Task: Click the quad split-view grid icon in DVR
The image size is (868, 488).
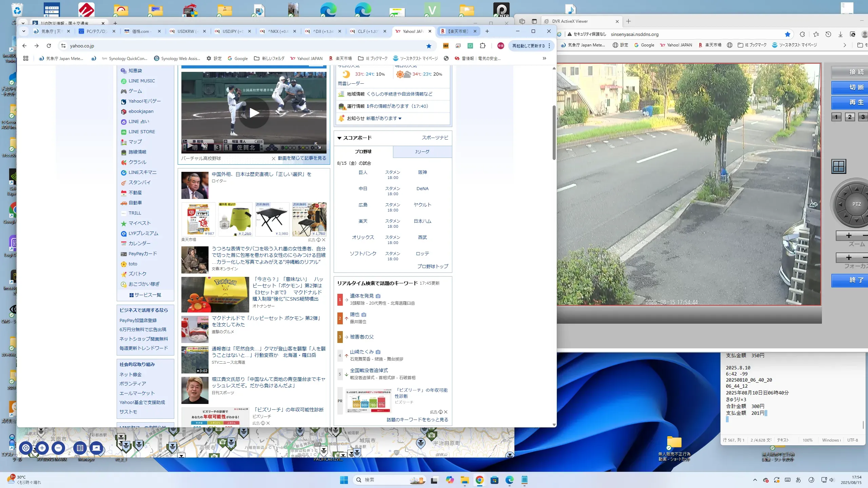Action: coord(839,166)
